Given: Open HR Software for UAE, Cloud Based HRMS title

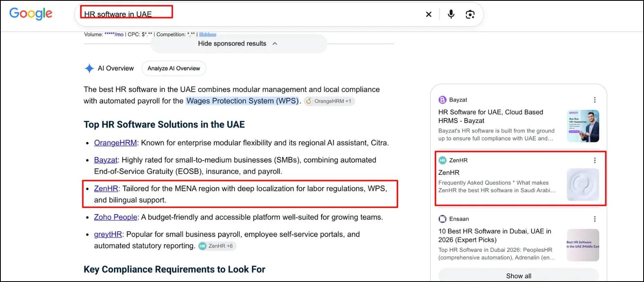Looking at the screenshot, I should [491, 116].
